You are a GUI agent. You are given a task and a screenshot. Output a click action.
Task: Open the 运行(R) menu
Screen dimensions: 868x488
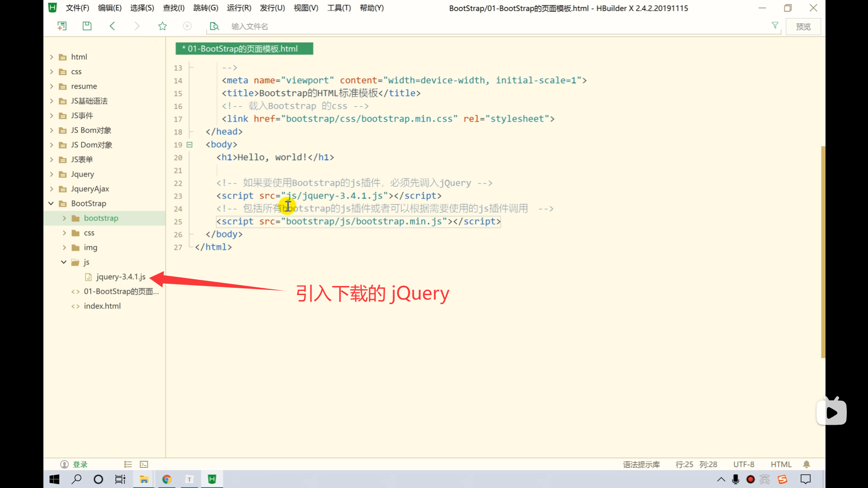[x=239, y=8]
